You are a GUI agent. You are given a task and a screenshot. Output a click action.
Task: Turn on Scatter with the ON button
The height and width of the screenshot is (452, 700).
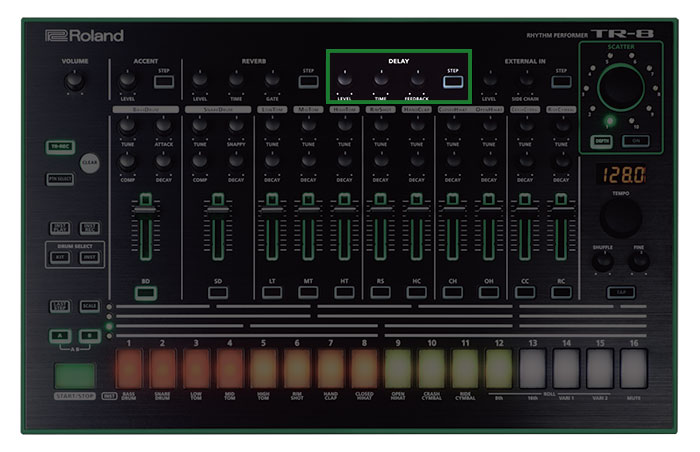tap(636, 141)
